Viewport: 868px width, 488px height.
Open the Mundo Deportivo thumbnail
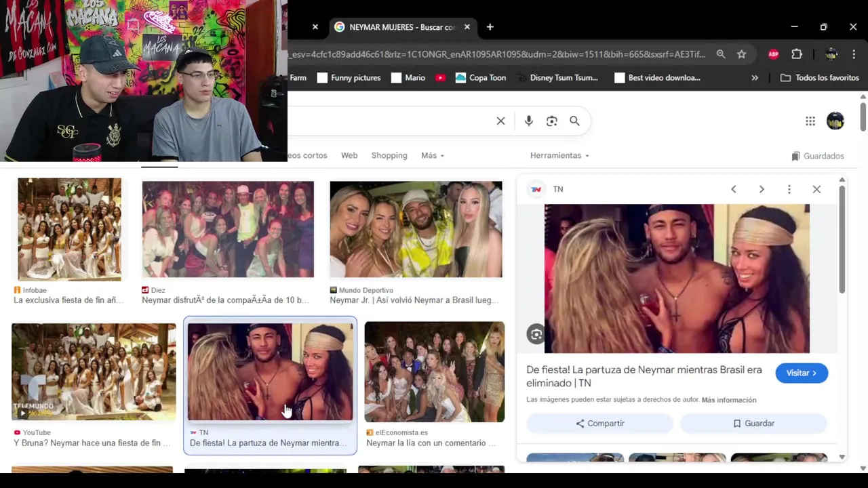(416, 229)
